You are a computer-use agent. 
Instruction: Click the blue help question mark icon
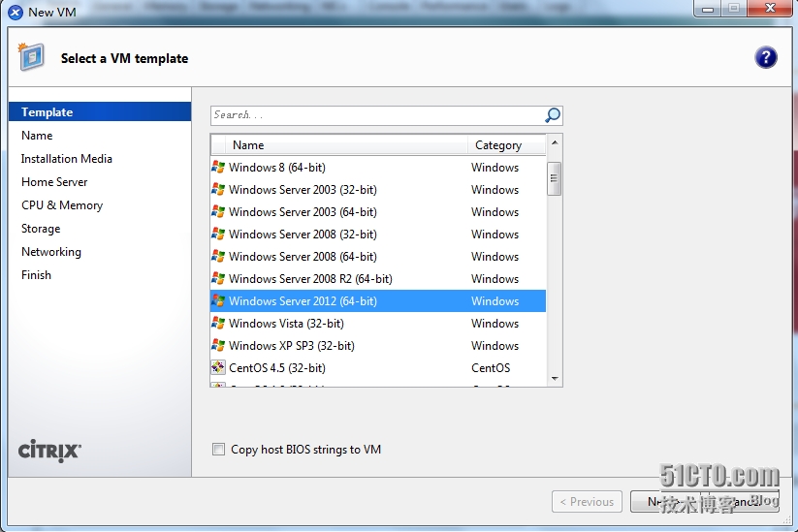[765, 57]
